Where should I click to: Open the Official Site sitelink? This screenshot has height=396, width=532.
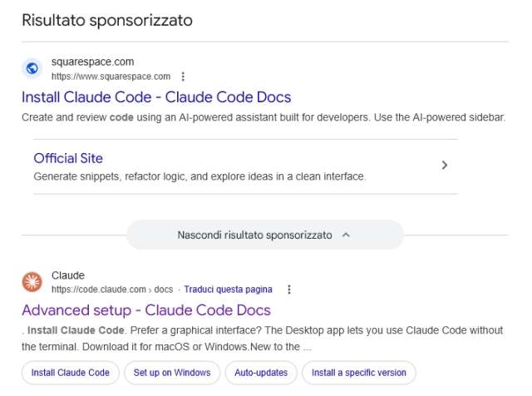click(x=68, y=158)
